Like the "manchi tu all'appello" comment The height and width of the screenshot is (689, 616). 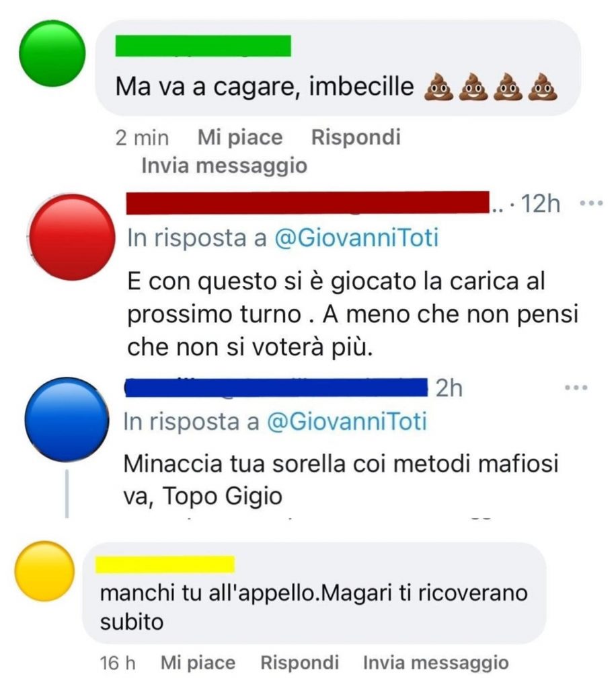click(x=198, y=663)
